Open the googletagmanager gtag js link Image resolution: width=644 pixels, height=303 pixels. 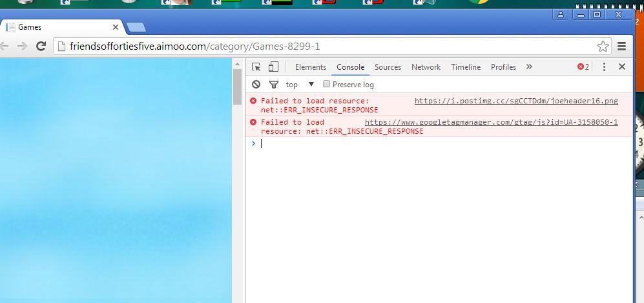(x=491, y=122)
